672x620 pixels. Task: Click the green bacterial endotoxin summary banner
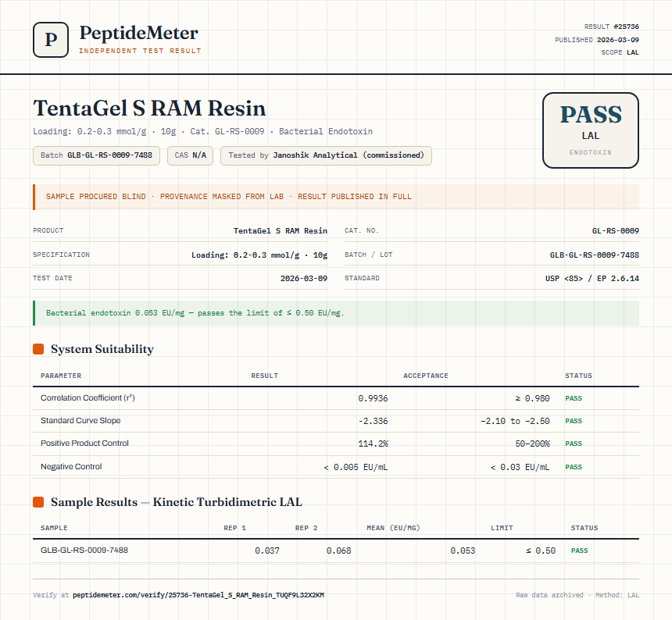click(336, 313)
